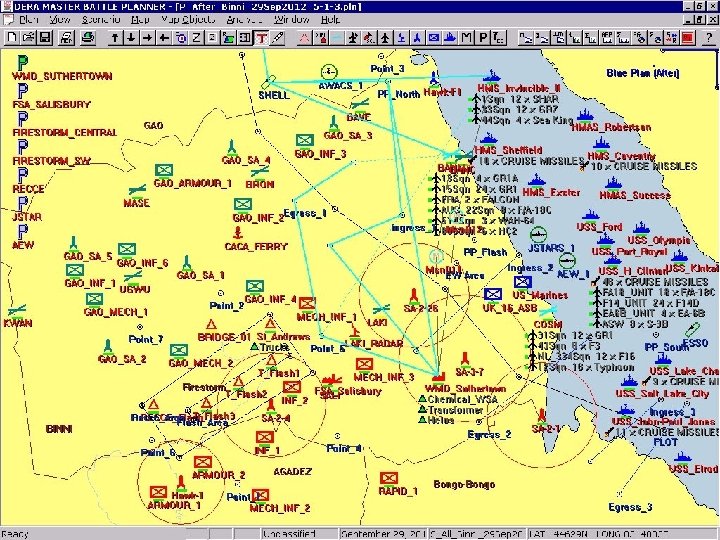720x540 pixels.
Task: Save the plan with the floppy icon
Action: pyautogui.click(x=45, y=37)
